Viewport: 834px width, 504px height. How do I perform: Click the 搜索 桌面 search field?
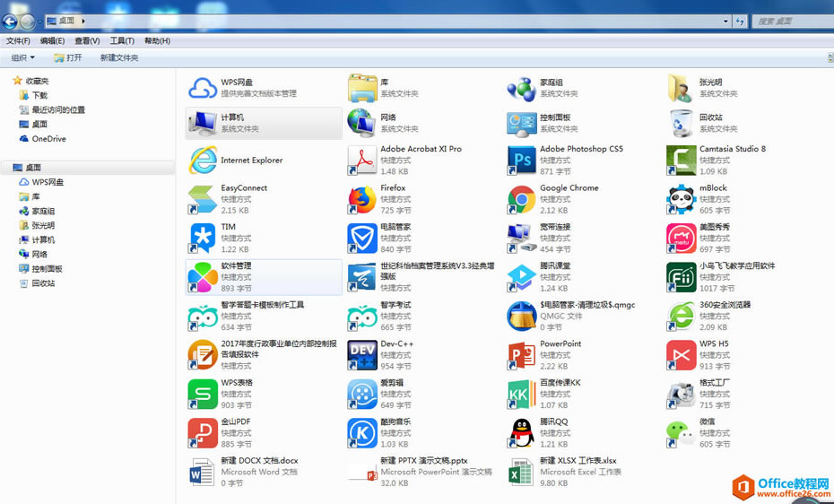click(x=793, y=22)
